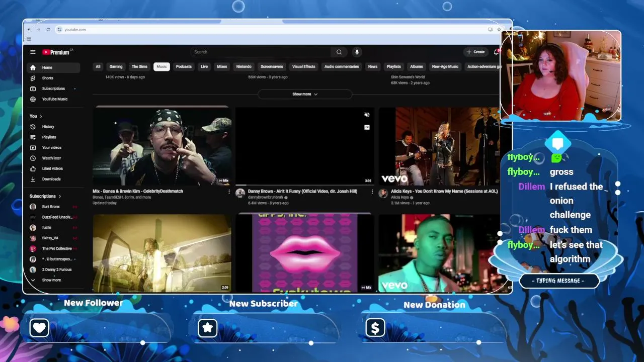This screenshot has width=644, height=362.
Task: Open Subscriptions in sidebar
Action: (x=54, y=88)
